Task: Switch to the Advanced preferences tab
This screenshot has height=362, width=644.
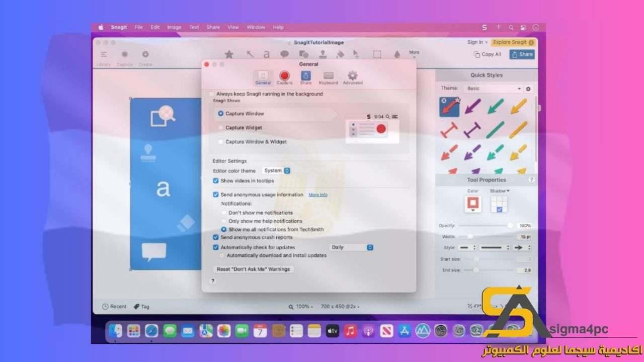Action: [353, 78]
